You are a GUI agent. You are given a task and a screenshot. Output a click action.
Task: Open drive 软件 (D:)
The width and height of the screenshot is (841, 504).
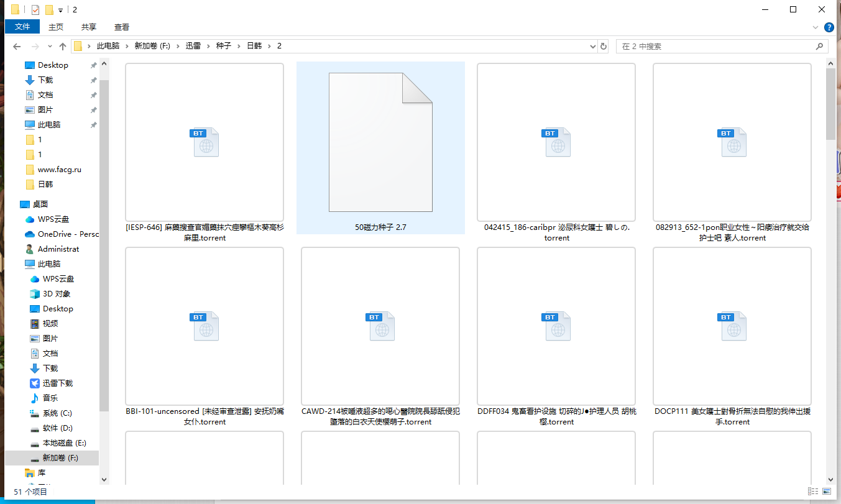click(x=51, y=428)
